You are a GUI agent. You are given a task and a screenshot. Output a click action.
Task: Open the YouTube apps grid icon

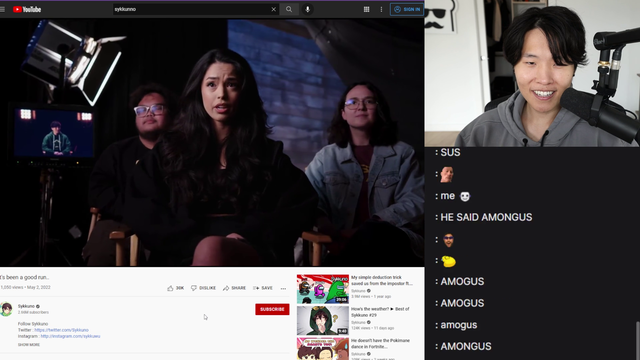click(367, 9)
